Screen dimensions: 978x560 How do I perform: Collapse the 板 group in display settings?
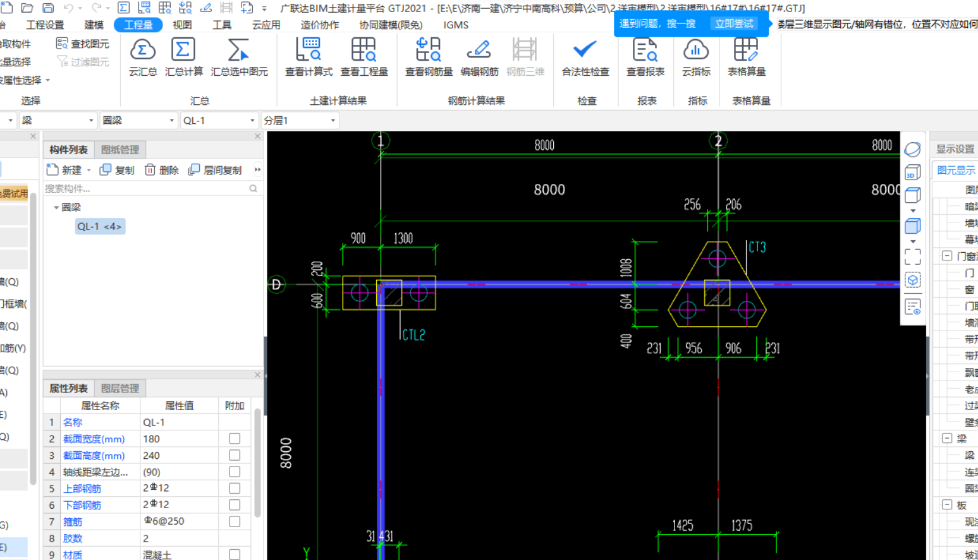coord(947,504)
